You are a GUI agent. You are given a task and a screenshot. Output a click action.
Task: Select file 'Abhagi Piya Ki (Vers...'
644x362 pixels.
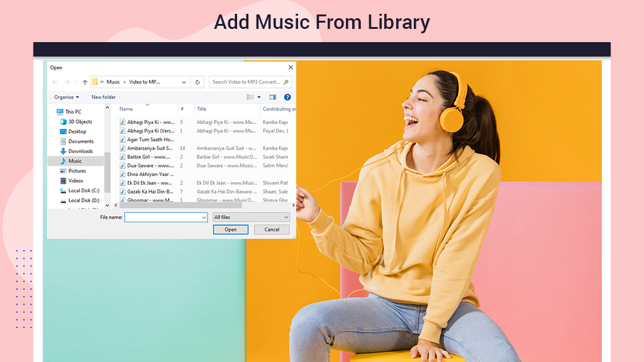tap(151, 131)
